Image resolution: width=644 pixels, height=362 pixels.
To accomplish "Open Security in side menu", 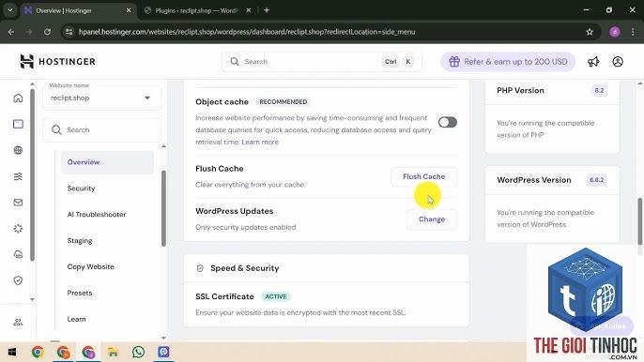I will tap(82, 189).
